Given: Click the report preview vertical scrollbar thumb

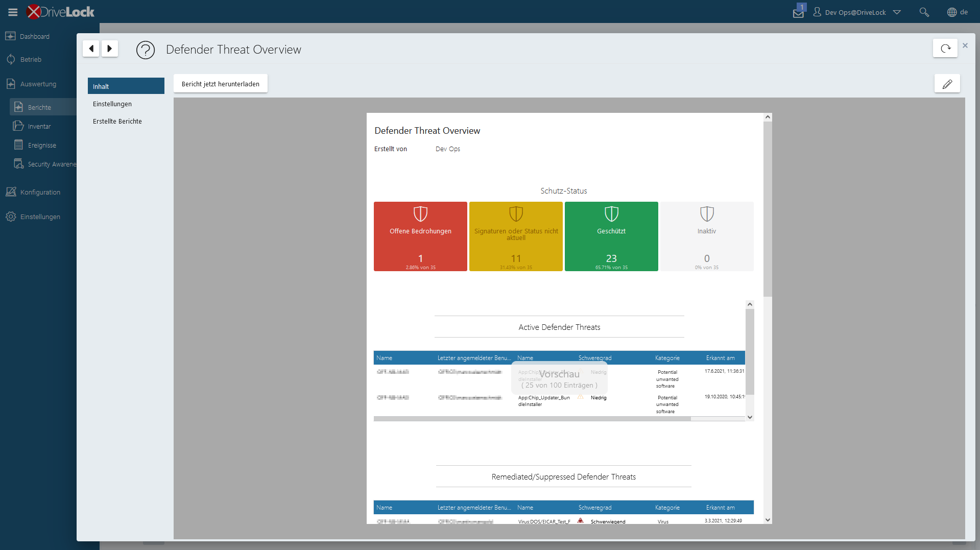Looking at the screenshot, I should [x=768, y=208].
